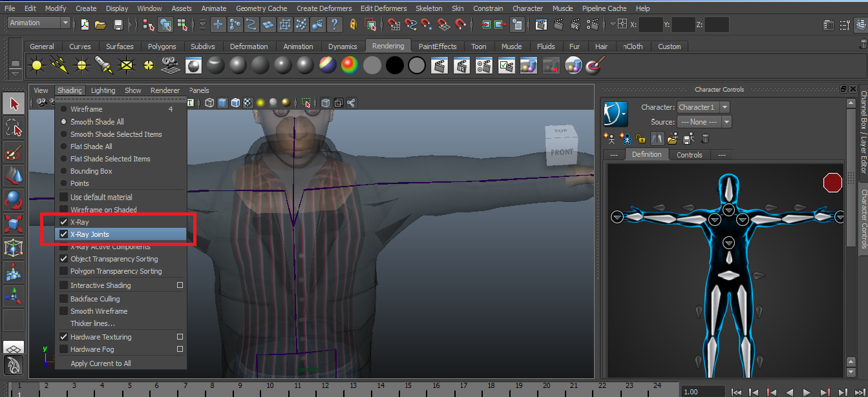
Task: Click the mirror matching button in Character Controls
Action: 656,138
